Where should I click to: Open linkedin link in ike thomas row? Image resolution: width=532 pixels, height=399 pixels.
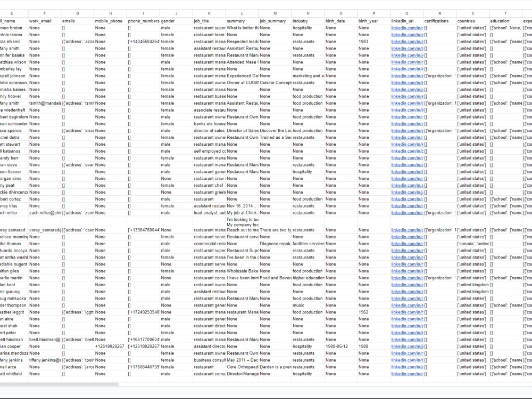pyautogui.click(x=407, y=244)
